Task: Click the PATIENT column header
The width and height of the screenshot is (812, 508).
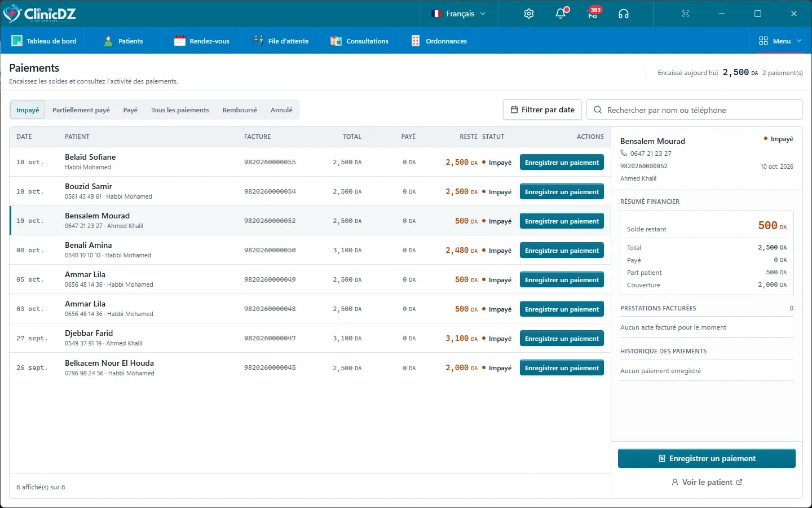Action: tap(77, 137)
